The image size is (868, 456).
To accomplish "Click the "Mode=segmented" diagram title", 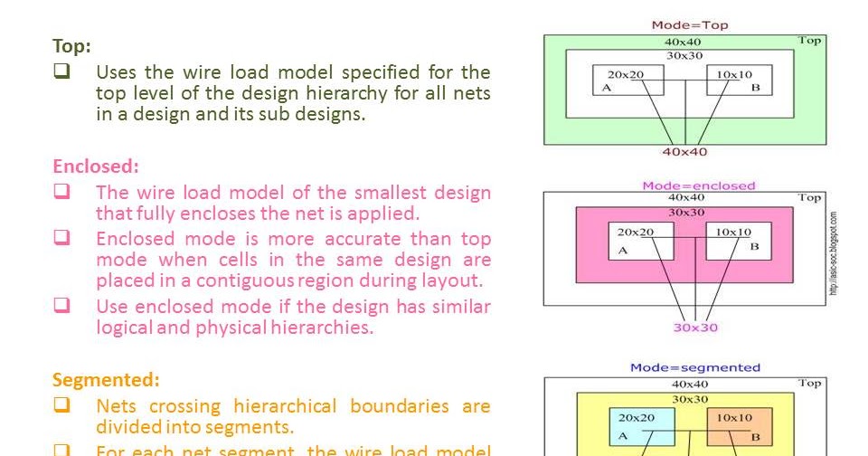I will tap(695, 367).
